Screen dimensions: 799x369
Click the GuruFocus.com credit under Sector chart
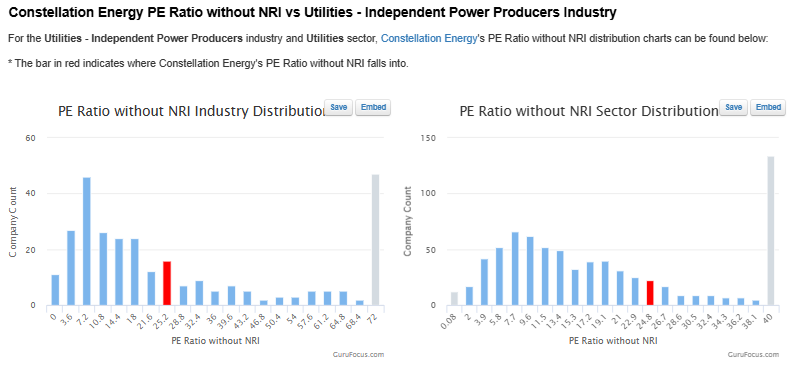click(753, 355)
